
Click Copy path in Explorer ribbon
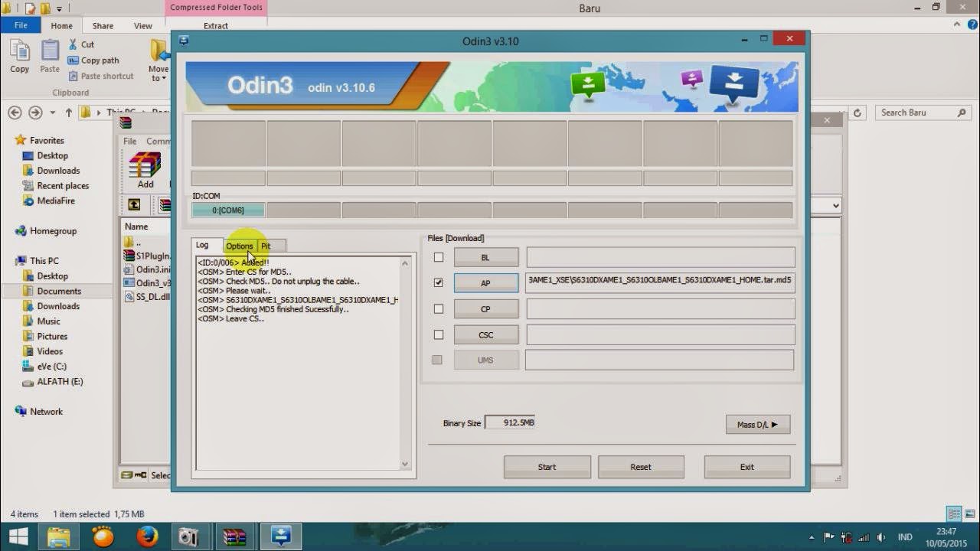tap(93, 60)
